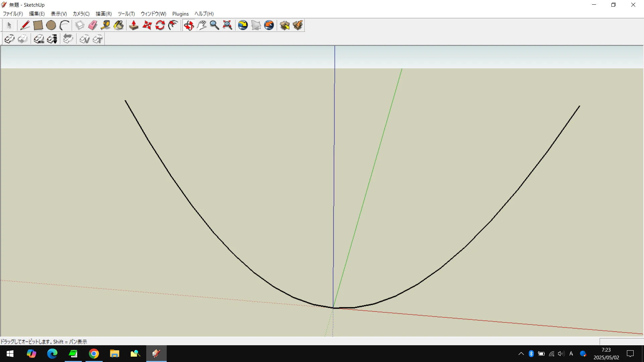Click the grey Toggle Terrain icon

256,25
